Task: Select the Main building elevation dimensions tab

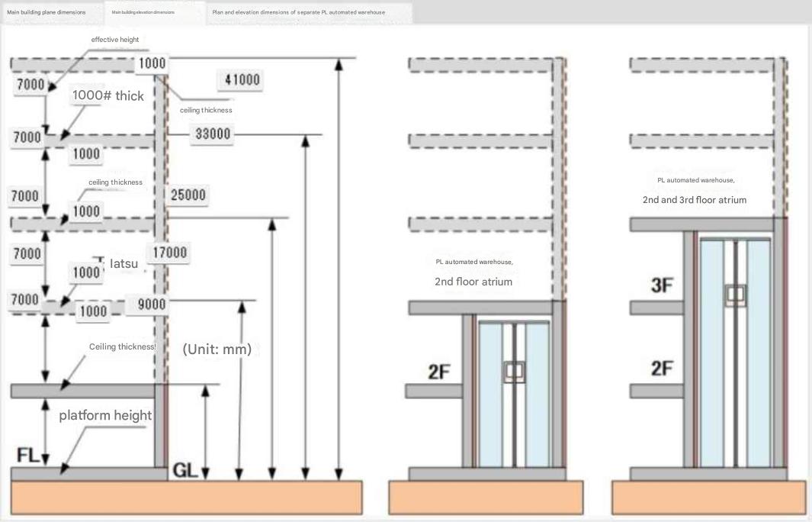Action: [143, 12]
